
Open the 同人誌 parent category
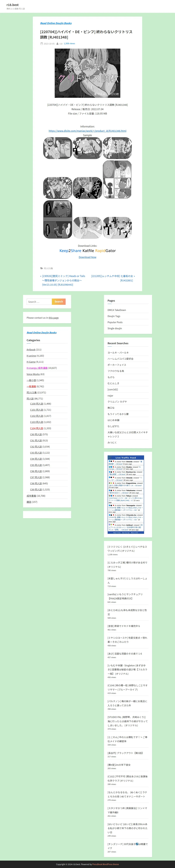[x=30, y=399]
